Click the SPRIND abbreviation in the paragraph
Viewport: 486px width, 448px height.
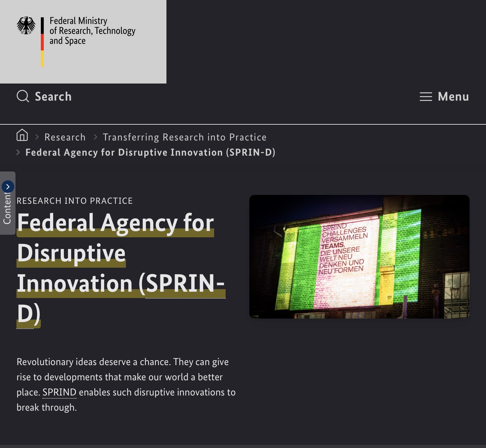pyautogui.click(x=59, y=392)
